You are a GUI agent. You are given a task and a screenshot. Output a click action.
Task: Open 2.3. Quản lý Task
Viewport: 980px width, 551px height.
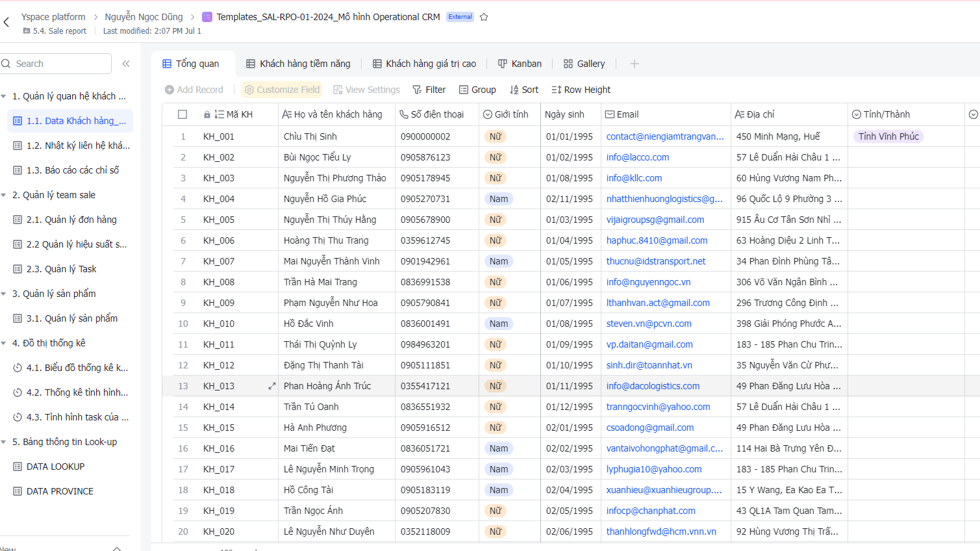click(70, 269)
